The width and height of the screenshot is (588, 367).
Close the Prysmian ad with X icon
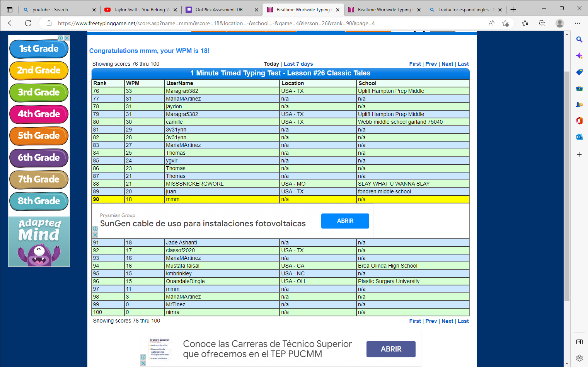(x=95, y=235)
